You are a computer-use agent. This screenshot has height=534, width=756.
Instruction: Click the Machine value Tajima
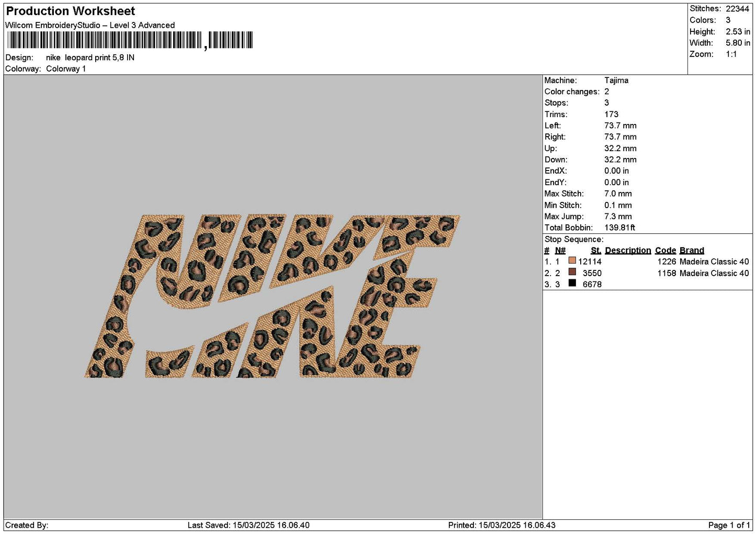tap(616, 81)
